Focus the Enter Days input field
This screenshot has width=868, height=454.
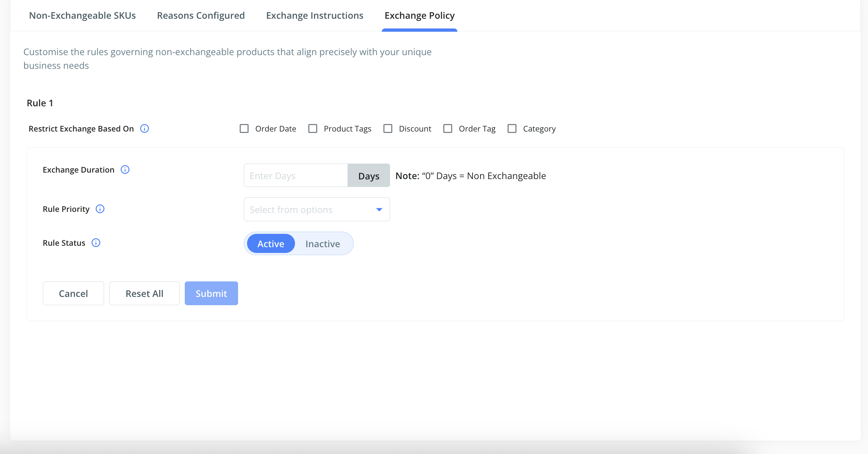(295, 175)
